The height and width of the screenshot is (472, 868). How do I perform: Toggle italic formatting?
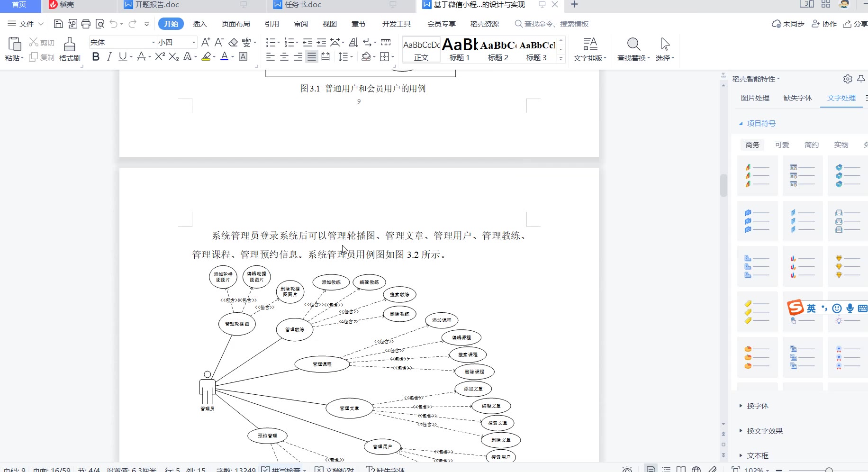(x=109, y=57)
